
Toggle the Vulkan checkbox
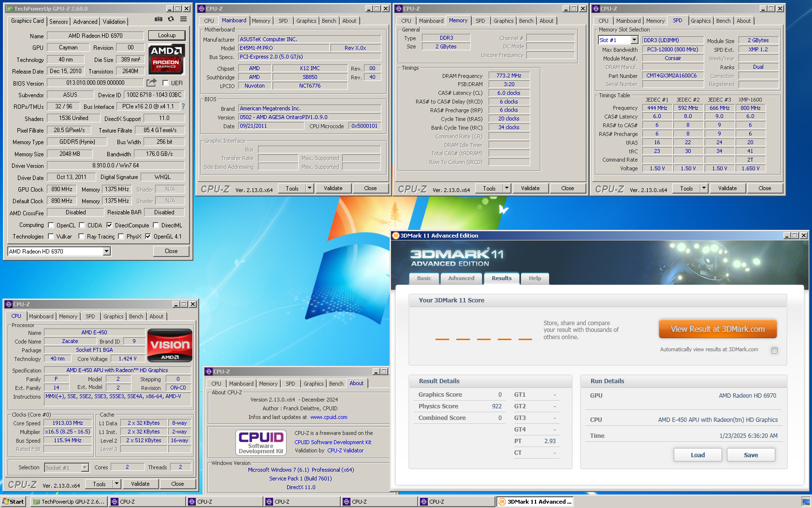click(x=51, y=237)
